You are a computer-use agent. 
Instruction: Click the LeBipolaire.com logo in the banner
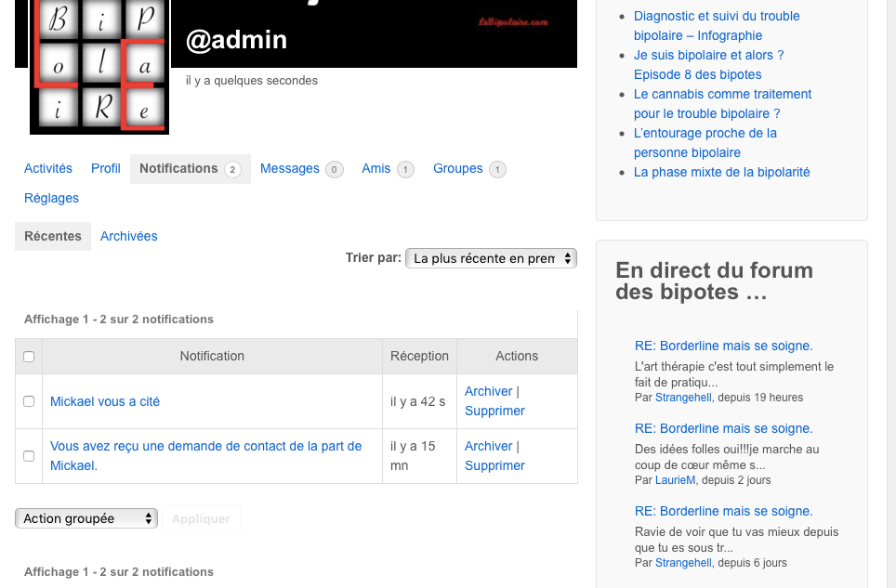513,22
